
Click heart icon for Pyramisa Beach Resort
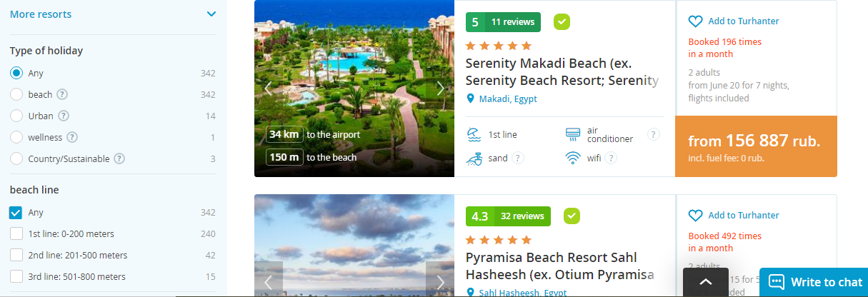click(695, 215)
